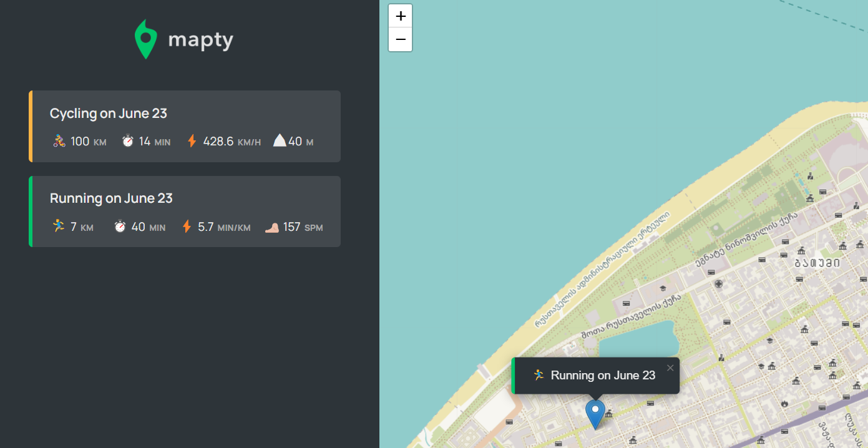Click the runner emoji in the workout list

pyautogui.click(x=59, y=226)
